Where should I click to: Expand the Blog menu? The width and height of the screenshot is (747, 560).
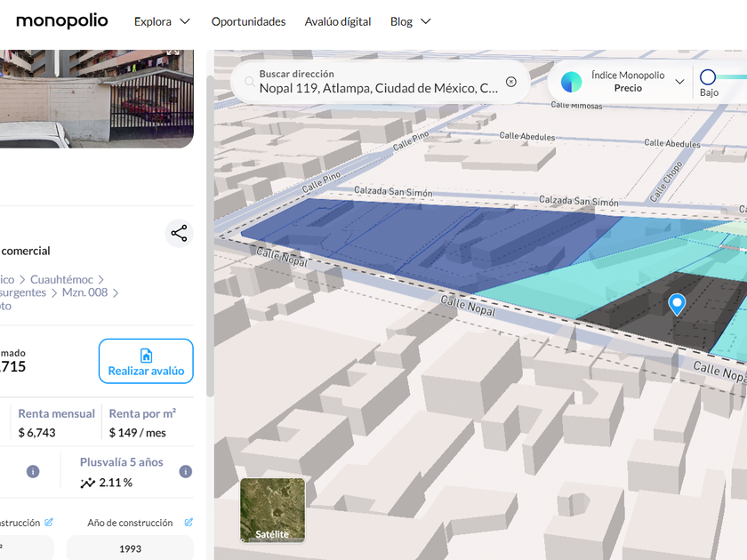click(x=410, y=22)
